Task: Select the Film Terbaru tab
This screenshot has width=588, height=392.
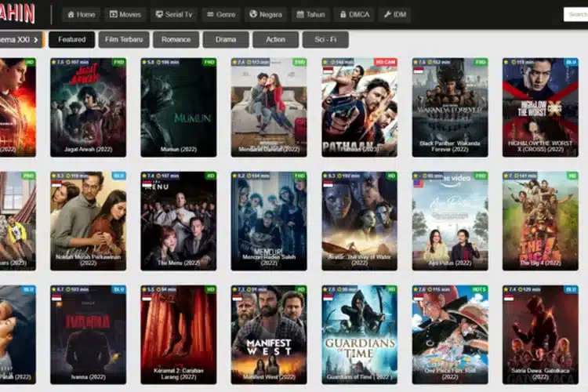Action: pyautogui.click(x=124, y=39)
